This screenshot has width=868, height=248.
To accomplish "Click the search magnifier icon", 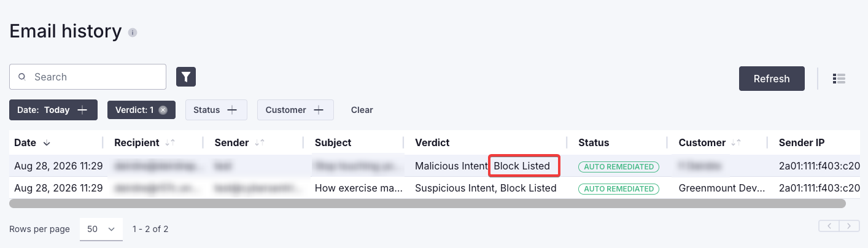I will (22, 77).
